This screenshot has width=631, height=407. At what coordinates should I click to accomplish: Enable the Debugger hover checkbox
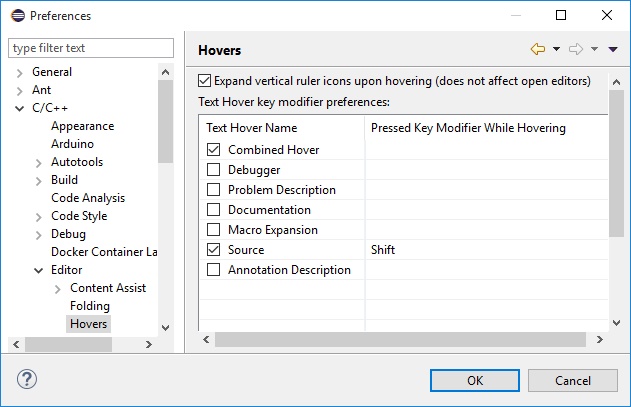click(x=213, y=169)
